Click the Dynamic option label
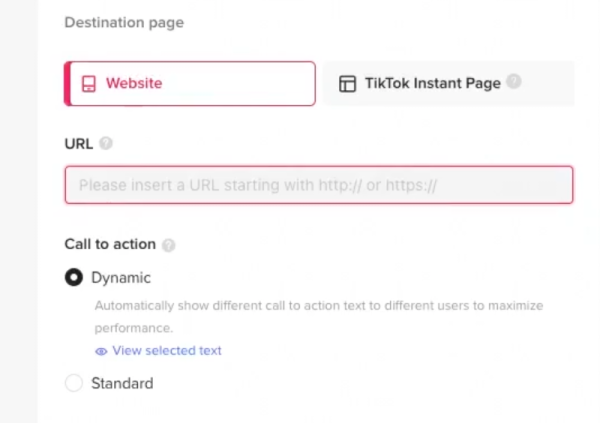 (121, 278)
